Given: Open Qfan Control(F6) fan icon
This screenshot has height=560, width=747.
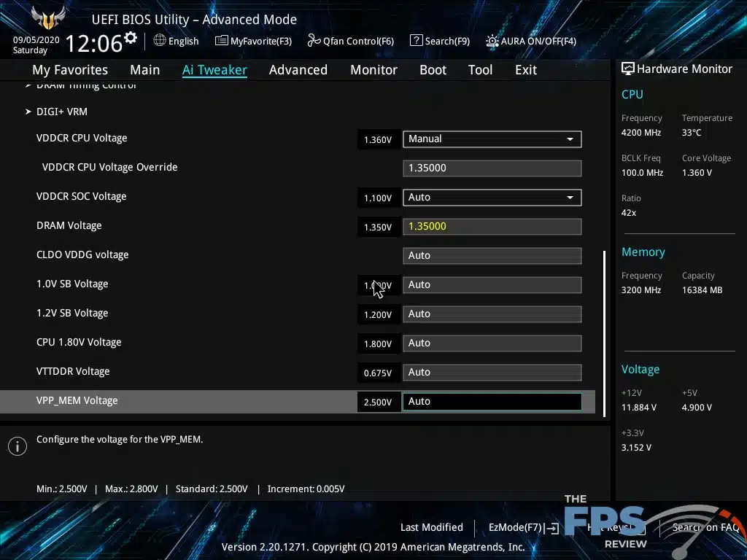Looking at the screenshot, I should click(314, 41).
